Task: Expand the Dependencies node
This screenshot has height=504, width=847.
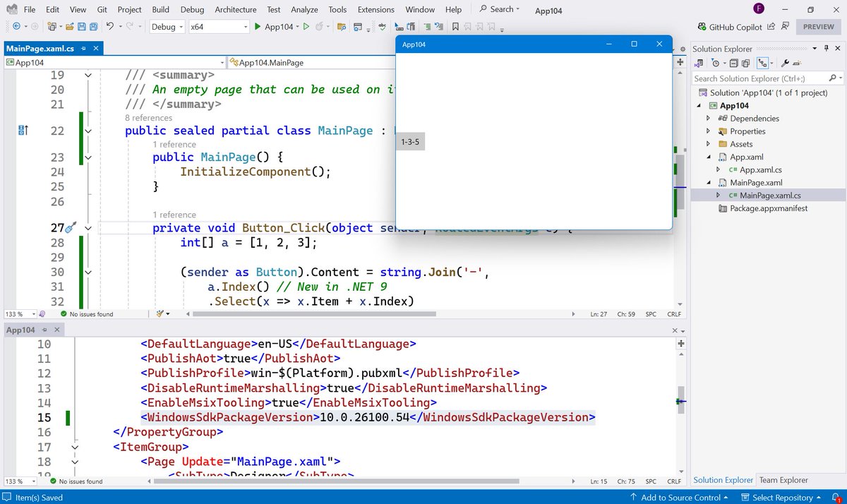Action: point(709,119)
